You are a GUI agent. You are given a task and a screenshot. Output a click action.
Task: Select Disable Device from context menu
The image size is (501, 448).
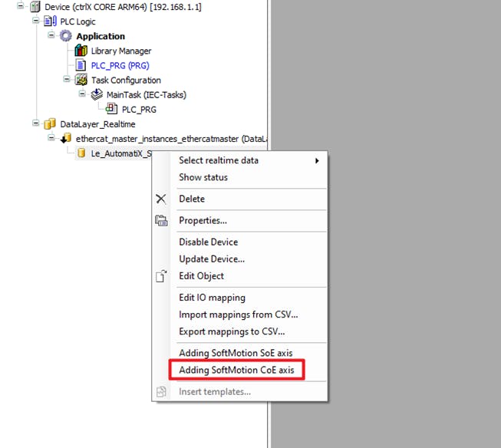pyautogui.click(x=208, y=242)
